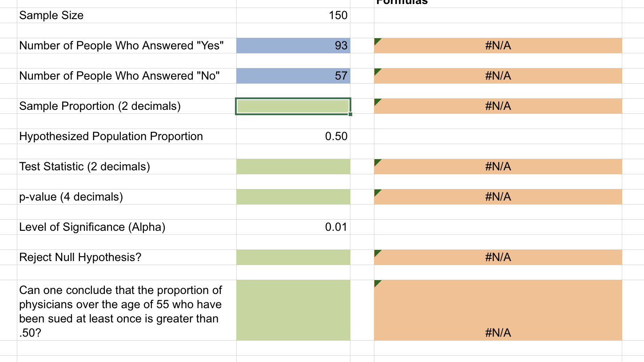Select the green conclusion answer cell
The width and height of the screenshot is (644, 362).
tap(293, 310)
